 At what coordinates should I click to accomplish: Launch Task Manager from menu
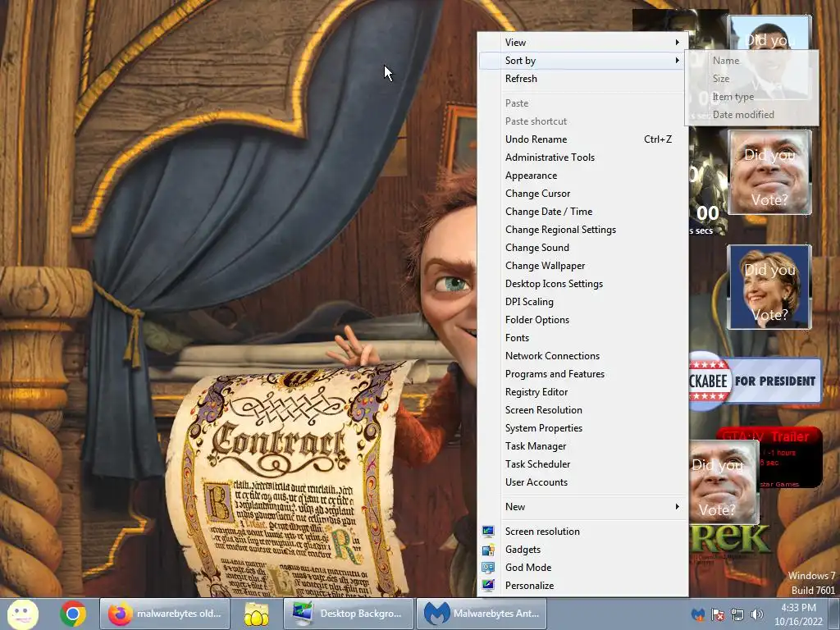(582, 446)
